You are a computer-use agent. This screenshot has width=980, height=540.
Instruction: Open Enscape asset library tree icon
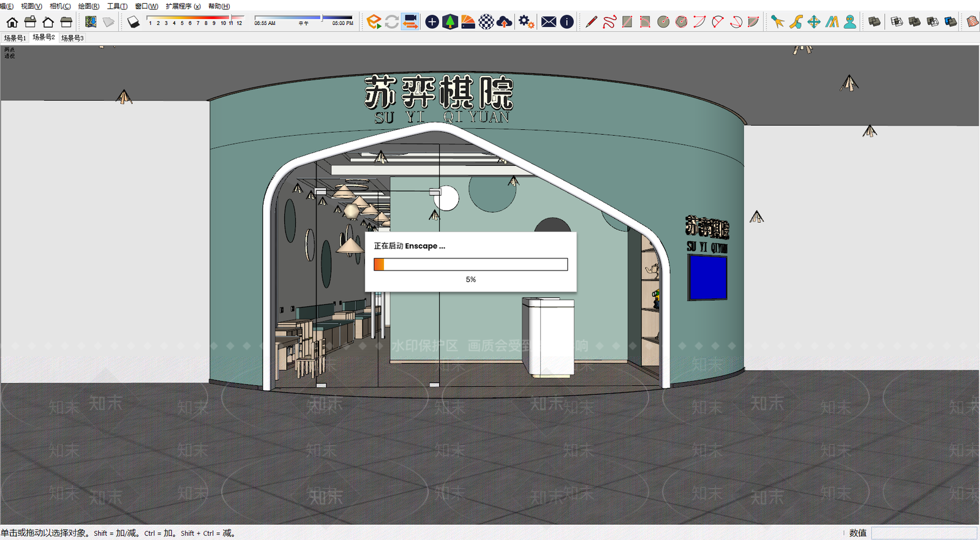point(450,22)
